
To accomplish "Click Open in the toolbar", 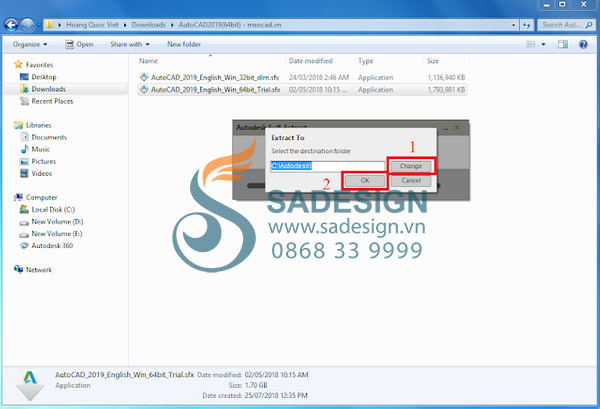I will [x=79, y=44].
